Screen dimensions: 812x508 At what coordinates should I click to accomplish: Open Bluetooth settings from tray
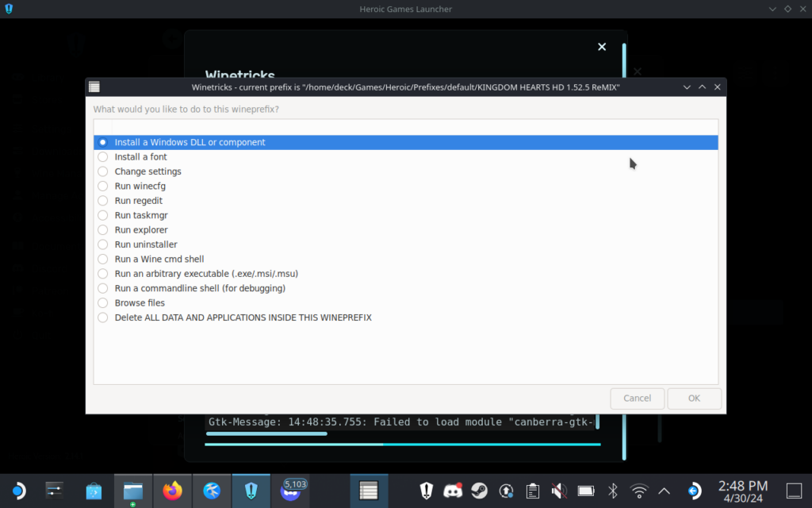(613, 491)
